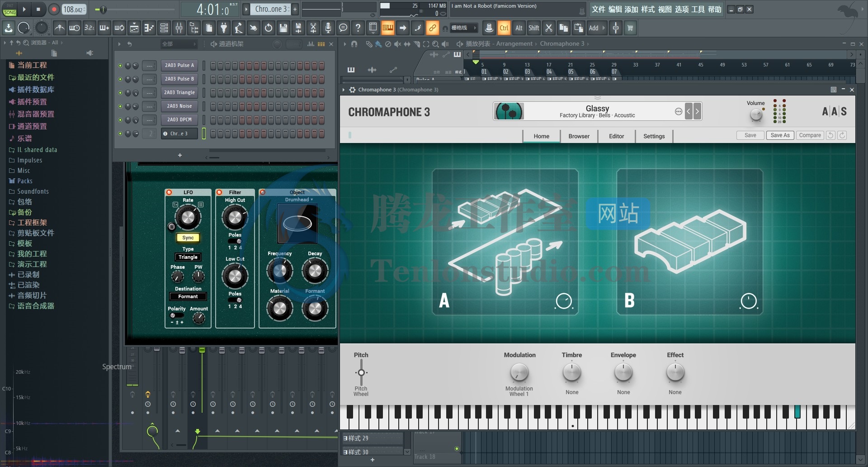This screenshot has height=467, width=868.
Task: Open the 添加 menu
Action: tap(632, 9)
